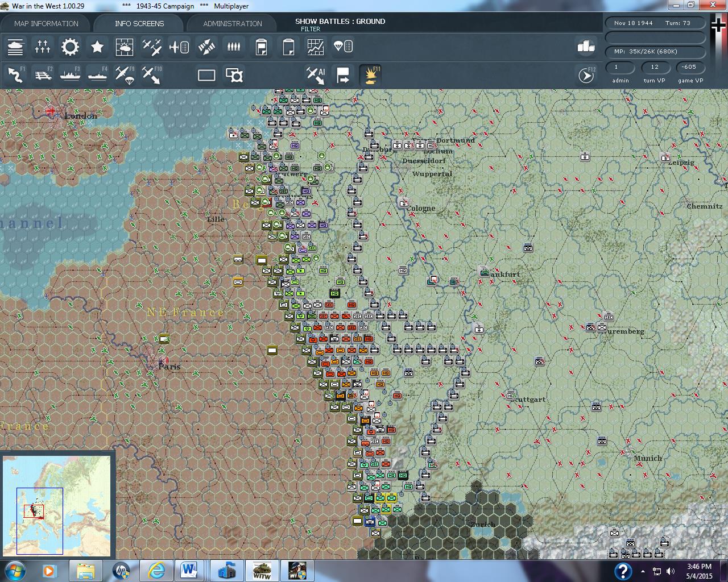728x582 pixels.
Task: Click the London city label on map
Action: [81, 116]
